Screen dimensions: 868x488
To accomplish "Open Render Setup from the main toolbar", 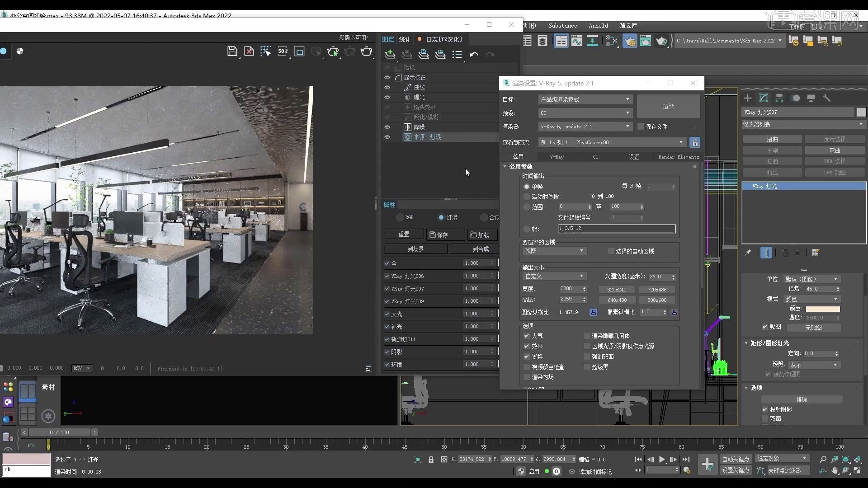I will (x=630, y=41).
